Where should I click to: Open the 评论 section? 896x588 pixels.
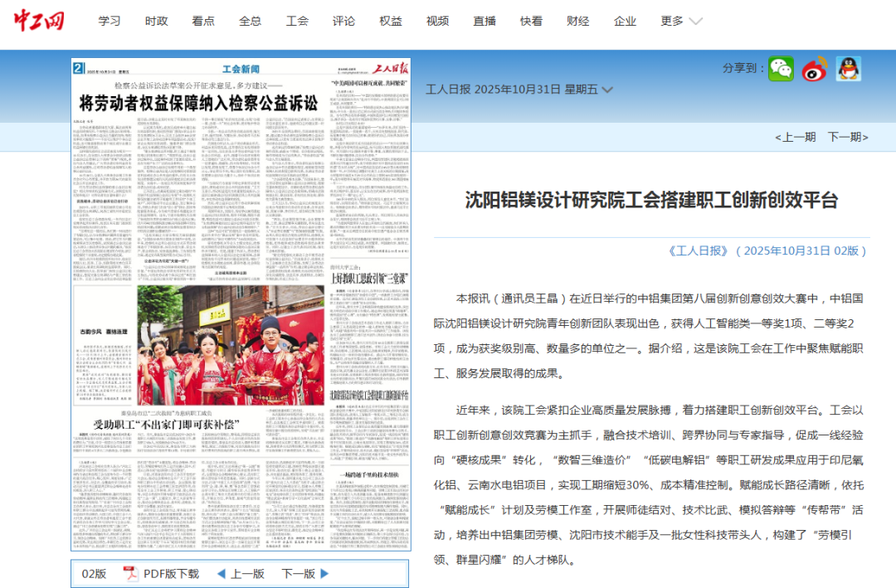[343, 21]
